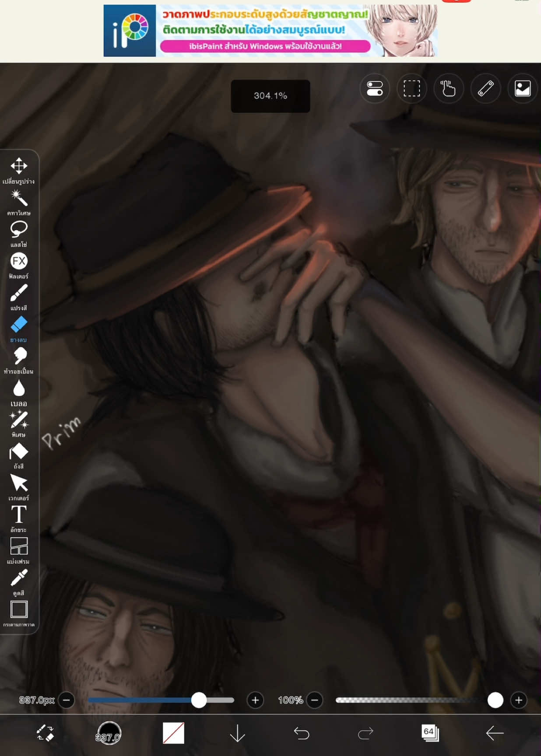Image resolution: width=541 pixels, height=756 pixels.
Task: Select the Special (พิเศษ) pen tool
Action: point(19,423)
